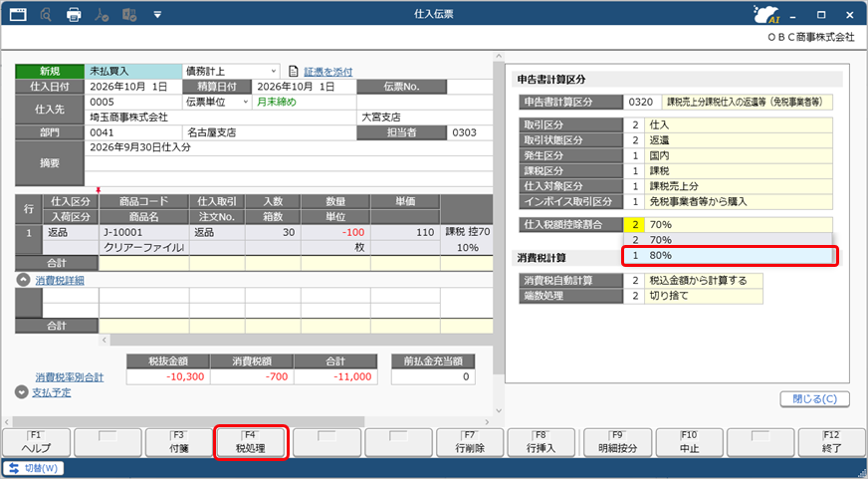Click the unit price cell 110

click(405, 233)
